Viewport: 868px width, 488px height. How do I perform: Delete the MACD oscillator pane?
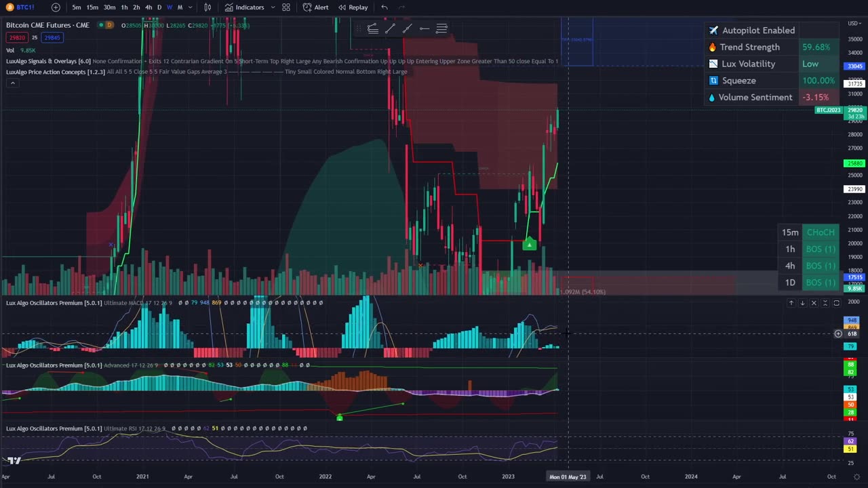pos(814,303)
